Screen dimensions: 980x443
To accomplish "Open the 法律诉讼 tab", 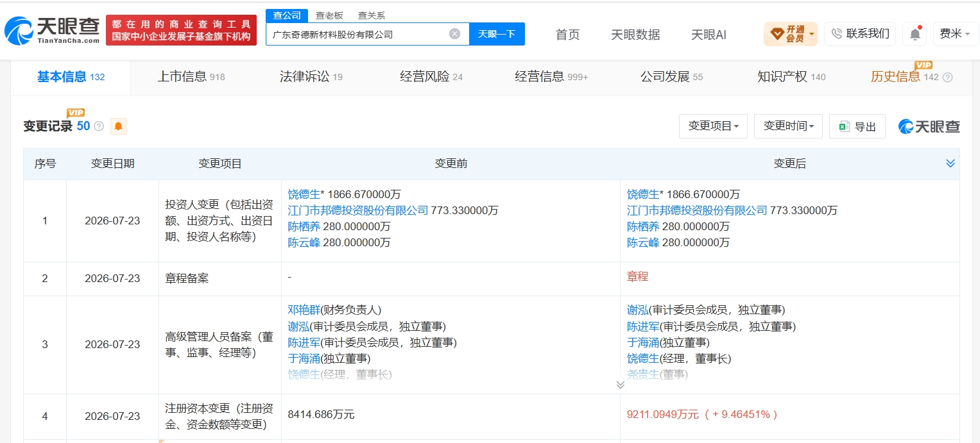I will (311, 77).
